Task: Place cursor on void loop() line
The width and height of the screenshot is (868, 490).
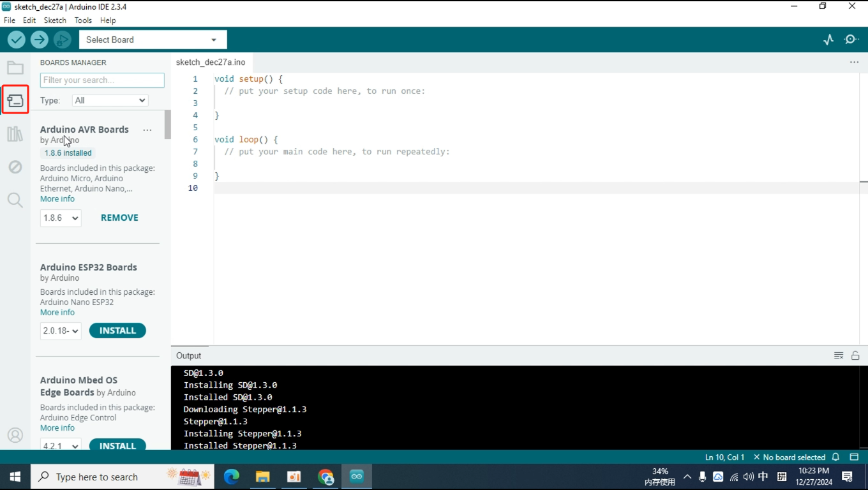Action: point(246,140)
